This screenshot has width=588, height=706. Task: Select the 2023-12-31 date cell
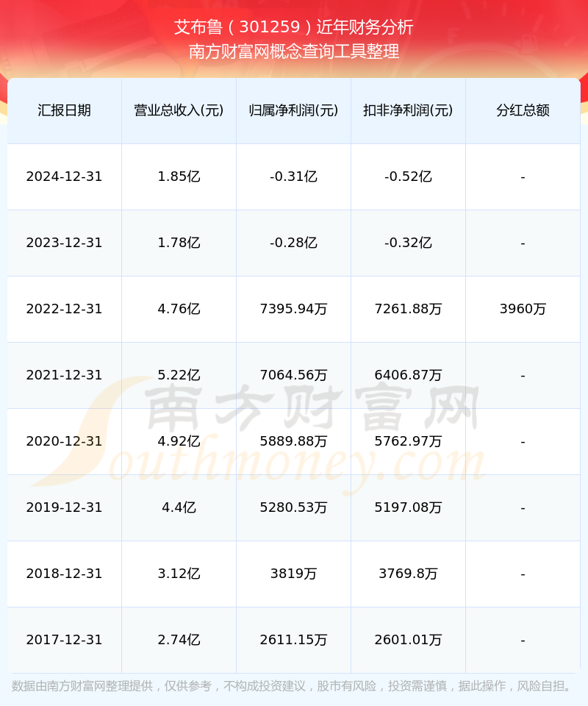[65, 243]
